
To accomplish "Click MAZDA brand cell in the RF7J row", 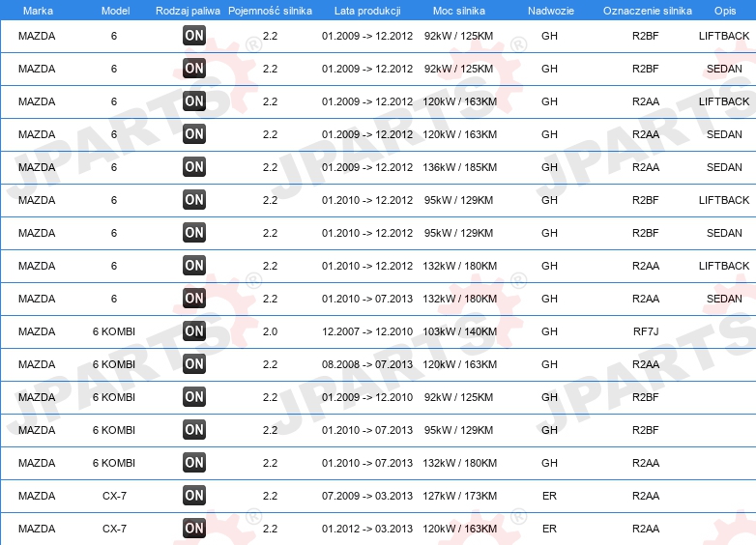I will 37,331.
